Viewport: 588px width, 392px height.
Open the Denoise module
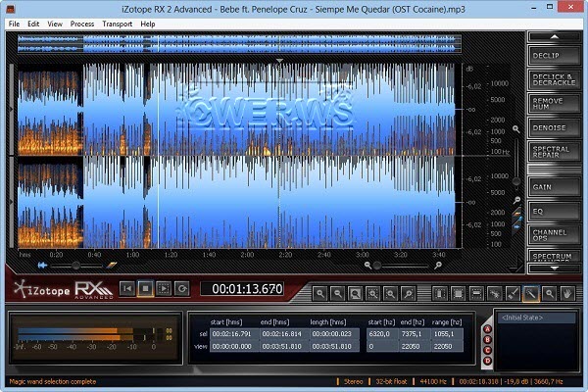(x=554, y=128)
